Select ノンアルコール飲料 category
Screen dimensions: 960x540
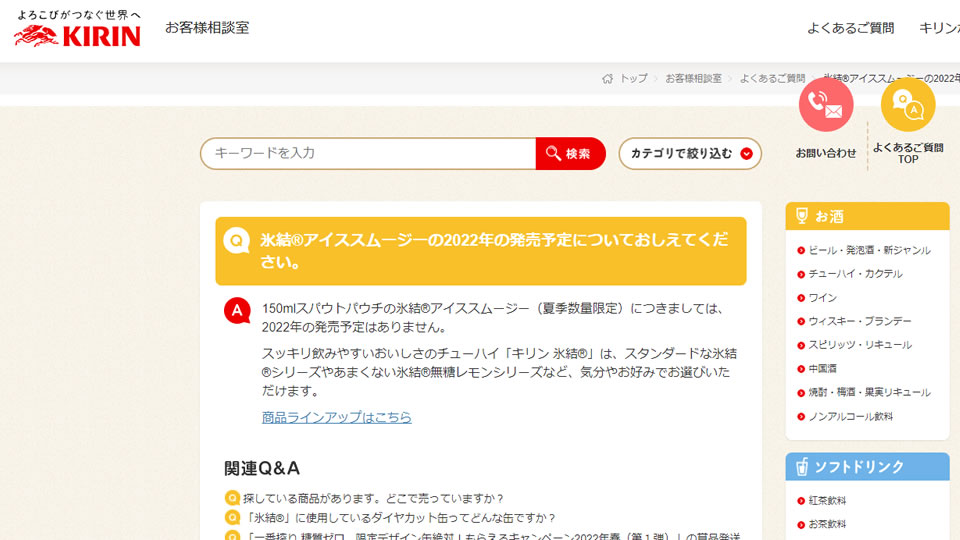850,417
